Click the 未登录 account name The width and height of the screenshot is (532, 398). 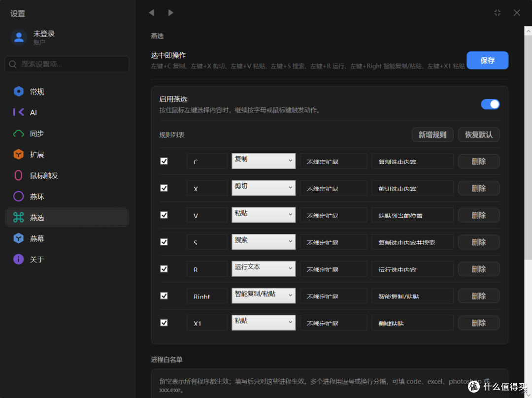[44, 33]
